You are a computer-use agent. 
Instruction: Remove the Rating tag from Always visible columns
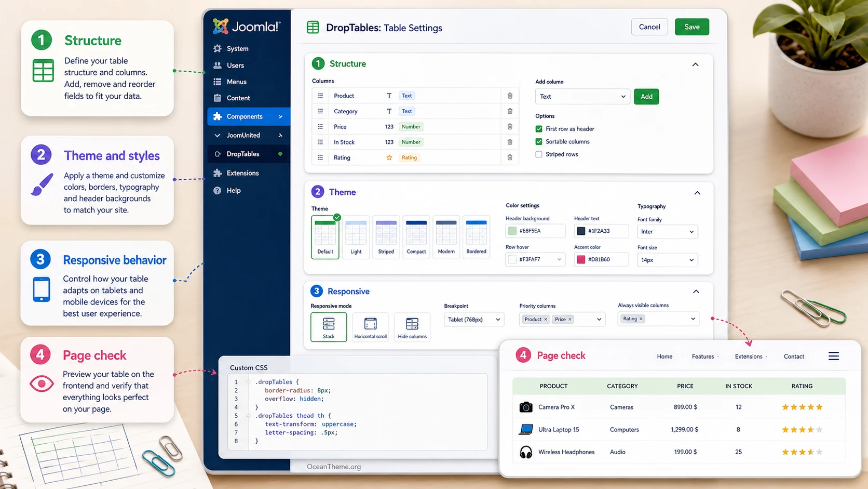tap(641, 319)
